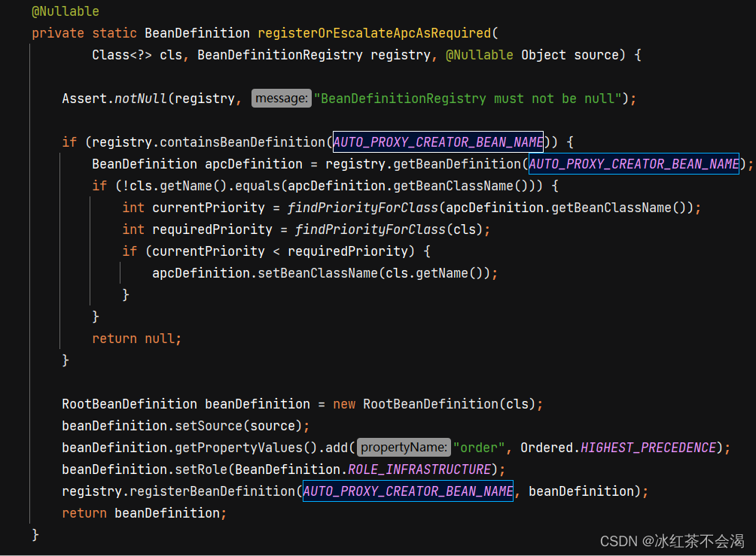Viewport: 756px width, 556px height.
Task: Click the 'return null;' statement
Action: click(x=136, y=339)
